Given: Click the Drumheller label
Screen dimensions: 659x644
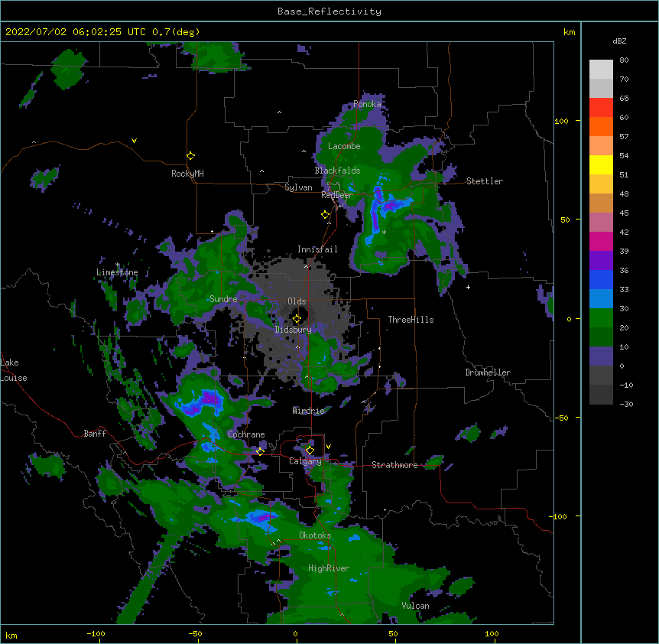Looking at the screenshot, I should click(488, 372).
